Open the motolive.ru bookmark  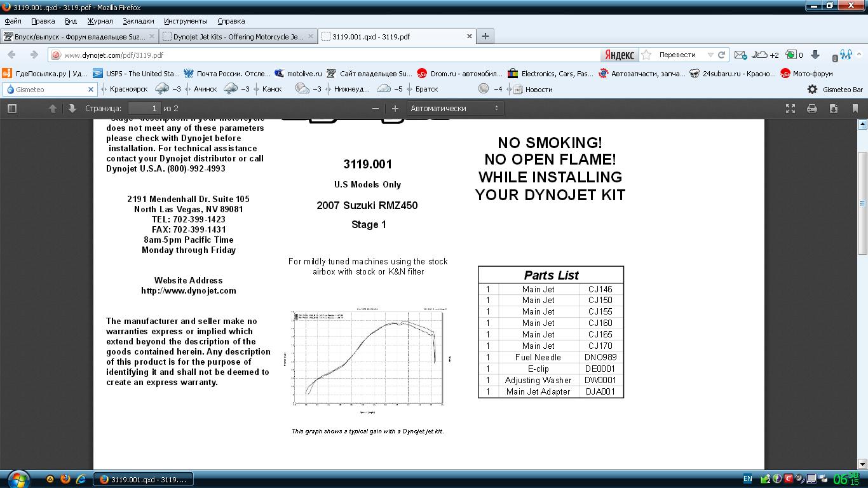point(299,74)
